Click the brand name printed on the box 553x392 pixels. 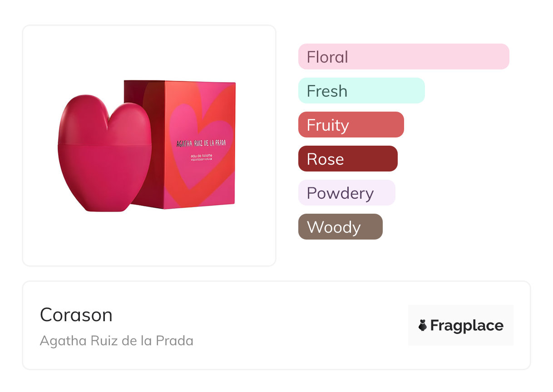[x=201, y=142]
